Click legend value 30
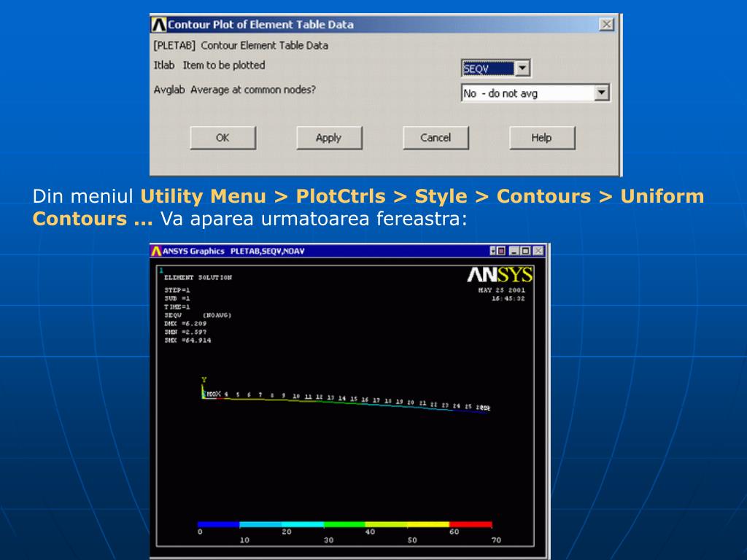747x560 pixels. pyautogui.click(x=329, y=540)
